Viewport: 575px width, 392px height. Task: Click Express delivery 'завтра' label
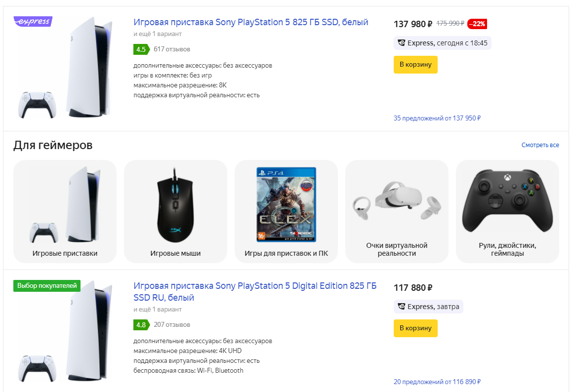click(x=428, y=307)
